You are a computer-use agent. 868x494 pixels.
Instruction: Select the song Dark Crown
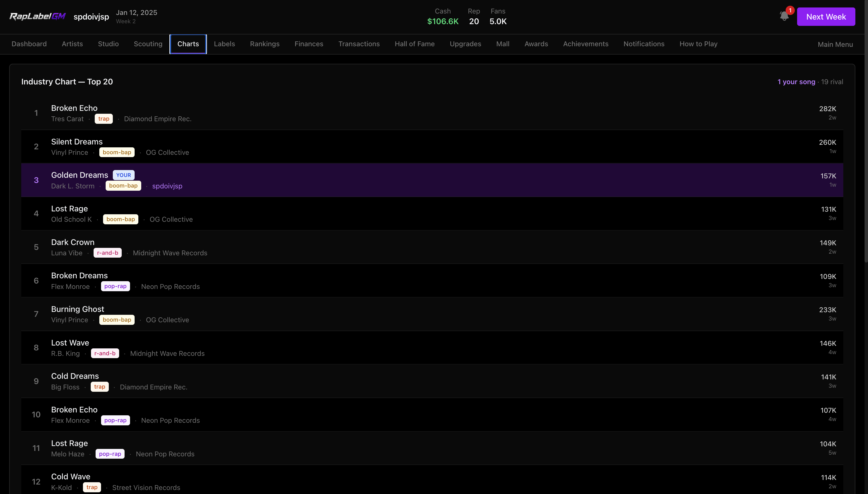(73, 242)
